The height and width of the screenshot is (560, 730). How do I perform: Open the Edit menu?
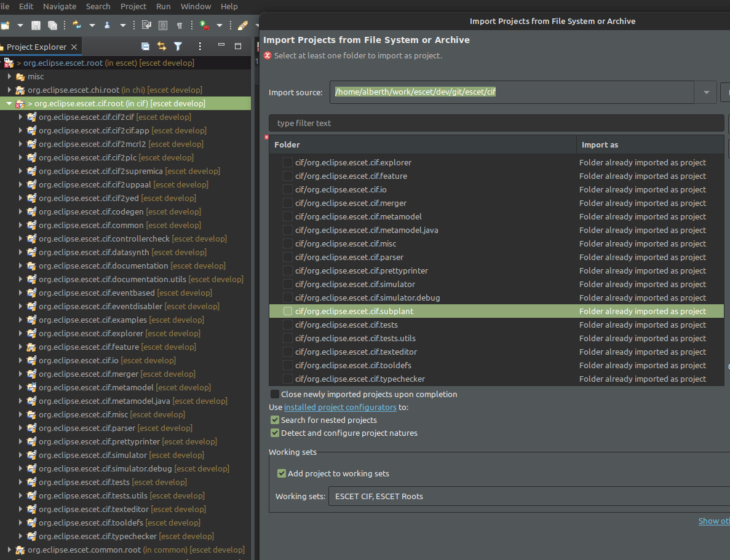26,7
